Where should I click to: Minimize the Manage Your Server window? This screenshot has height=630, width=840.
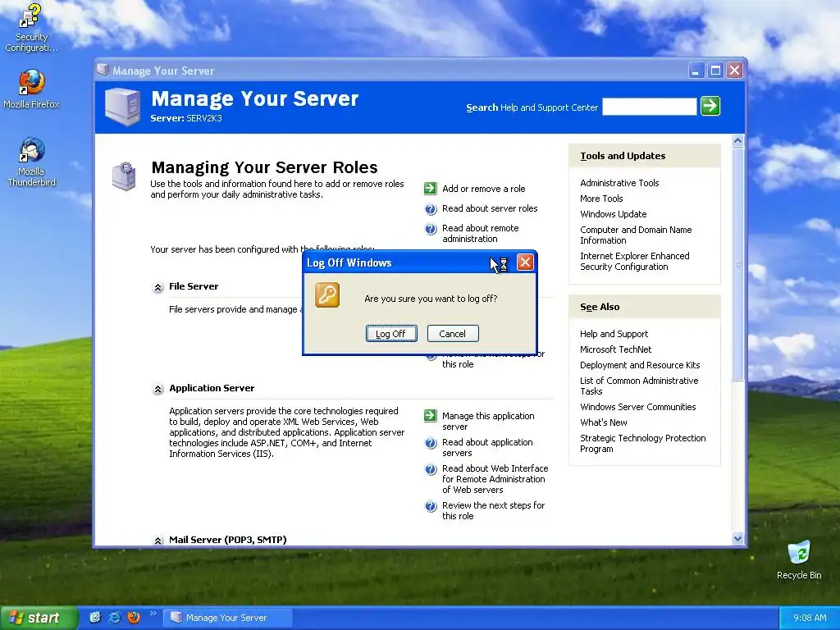pyautogui.click(x=696, y=71)
